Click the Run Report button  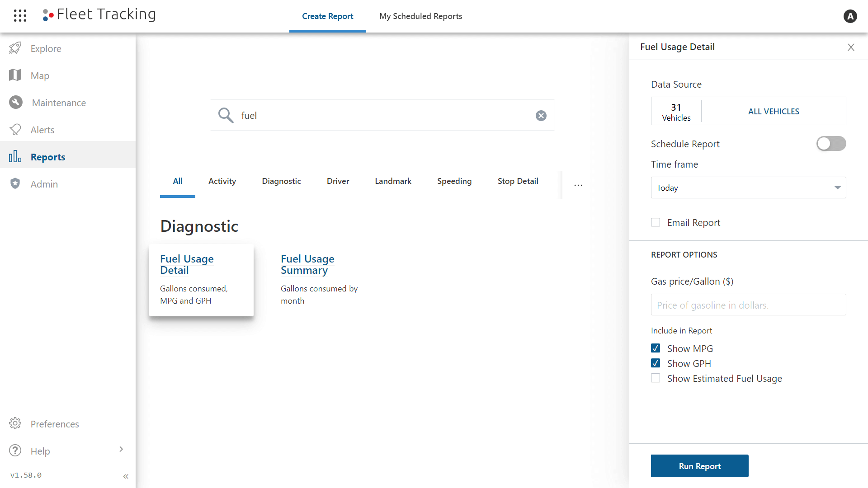point(699,466)
